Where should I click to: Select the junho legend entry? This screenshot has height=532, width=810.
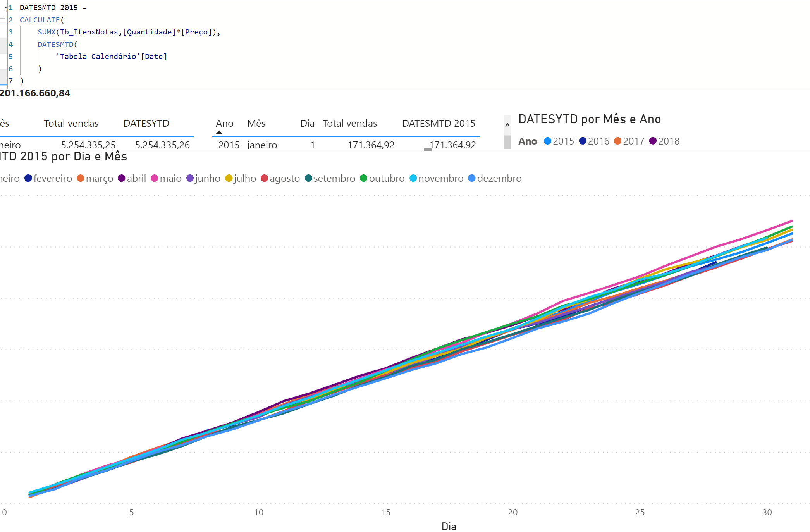point(203,178)
